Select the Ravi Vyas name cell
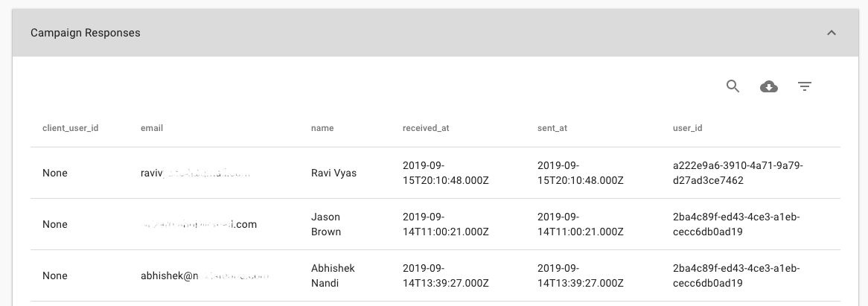Image resolution: width=868 pixels, height=306 pixels. coord(334,173)
